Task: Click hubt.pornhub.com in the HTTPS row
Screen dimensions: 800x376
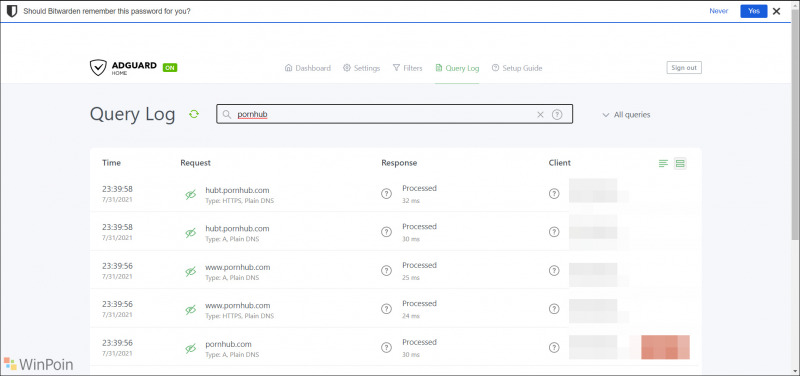Action: click(237, 190)
